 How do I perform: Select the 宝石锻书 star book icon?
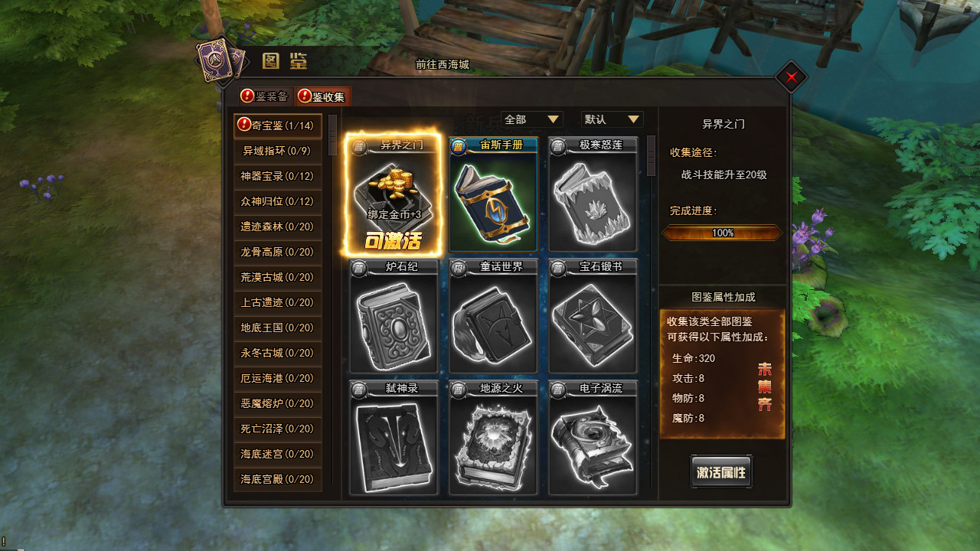click(x=593, y=316)
